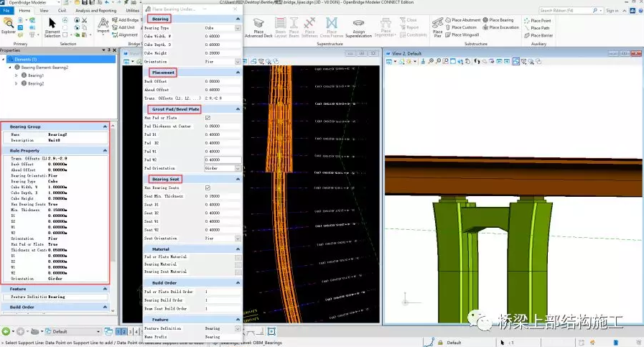Click the walk footsteps icon in View 2
Viewport: 644px width, 347px height.
[477, 61]
